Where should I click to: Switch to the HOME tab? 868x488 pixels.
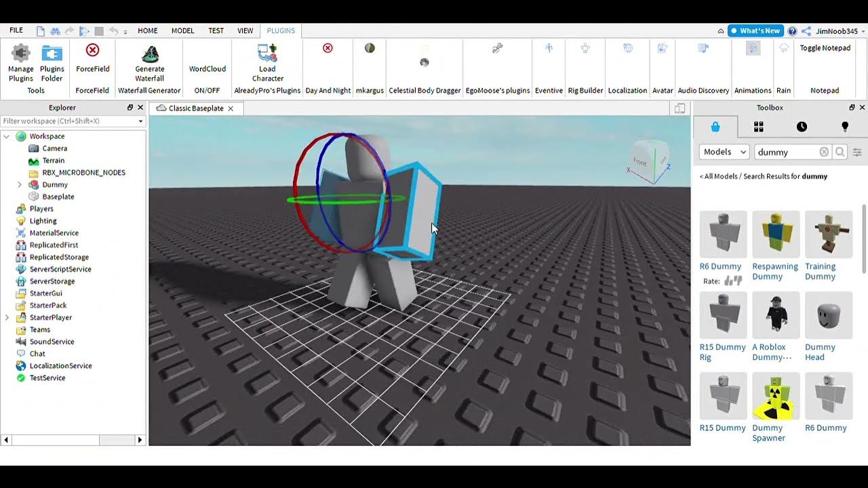click(148, 30)
